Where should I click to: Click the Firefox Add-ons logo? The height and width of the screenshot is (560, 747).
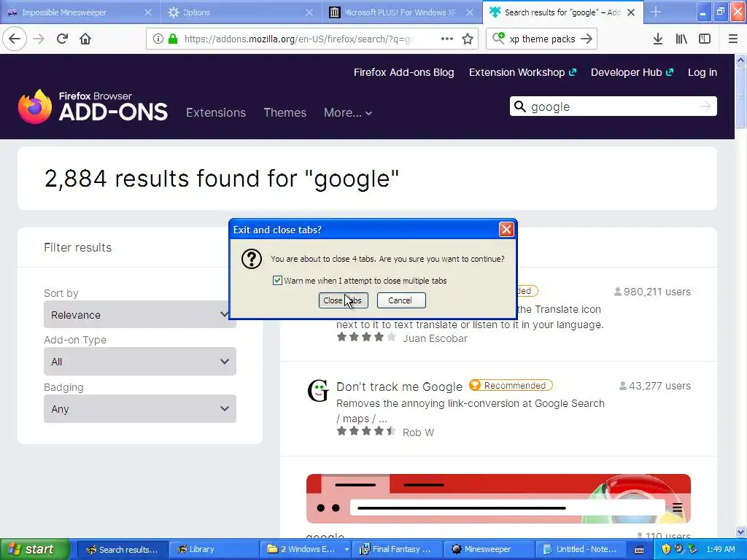tap(93, 106)
